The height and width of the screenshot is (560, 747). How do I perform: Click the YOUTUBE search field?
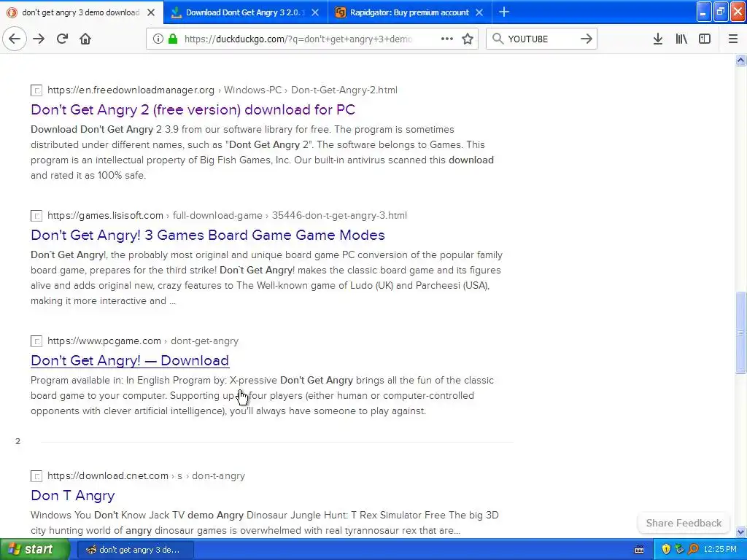[541, 39]
